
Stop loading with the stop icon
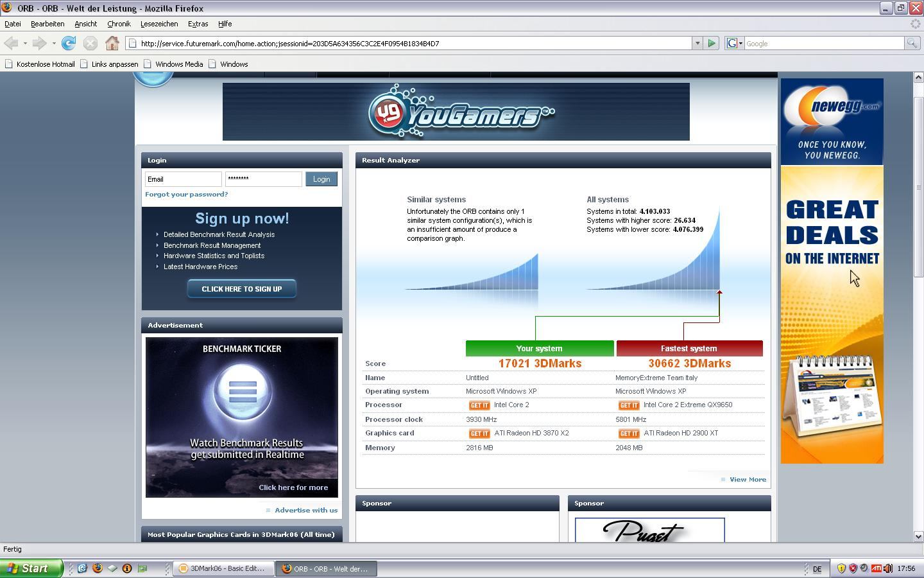90,44
